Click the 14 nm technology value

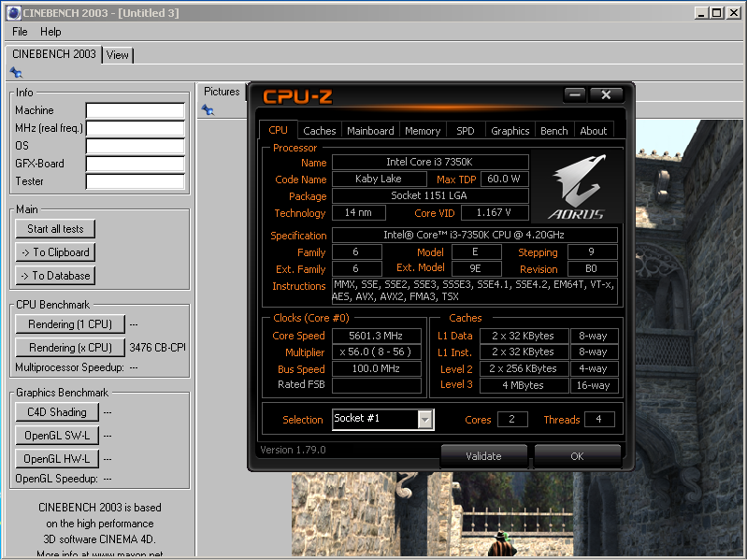pos(358,213)
